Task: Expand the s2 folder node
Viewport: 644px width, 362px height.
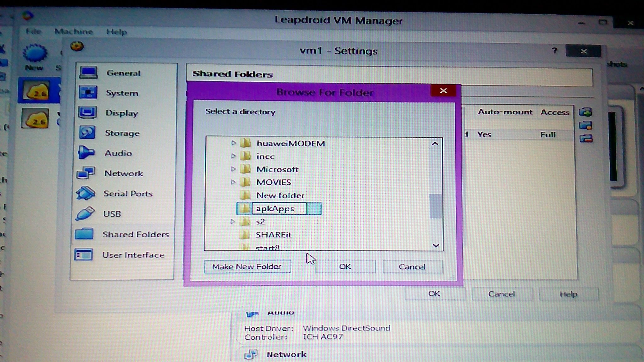Action: point(232,222)
